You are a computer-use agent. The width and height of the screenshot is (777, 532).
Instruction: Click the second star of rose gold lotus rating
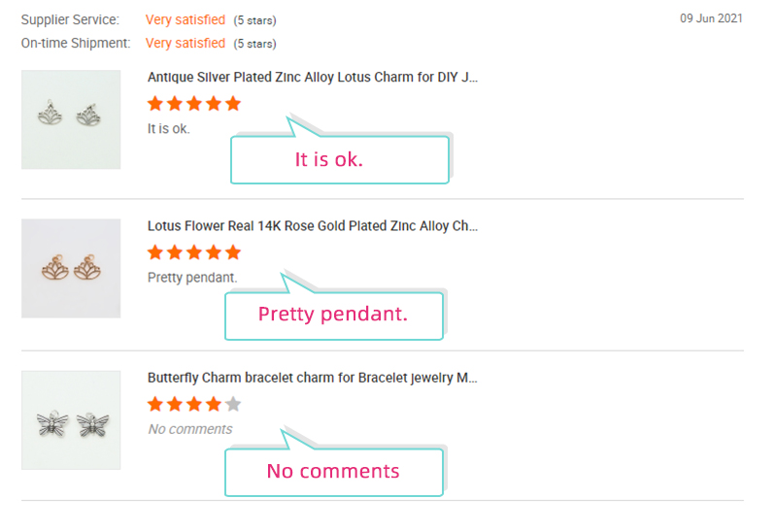(175, 252)
